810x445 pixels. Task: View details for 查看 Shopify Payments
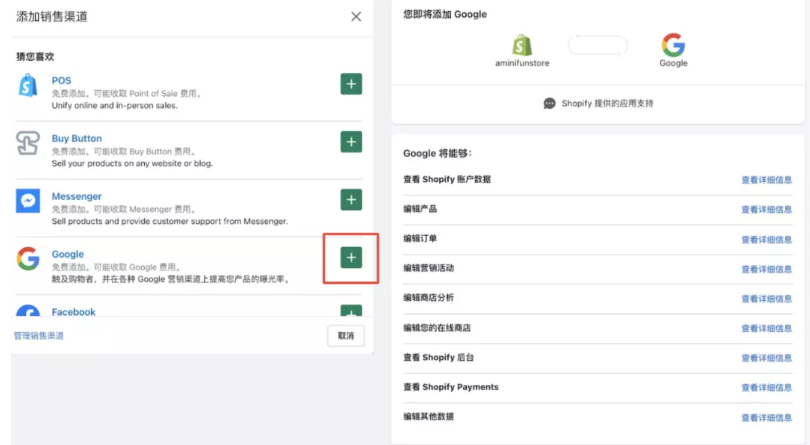click(x=767, y=387)
